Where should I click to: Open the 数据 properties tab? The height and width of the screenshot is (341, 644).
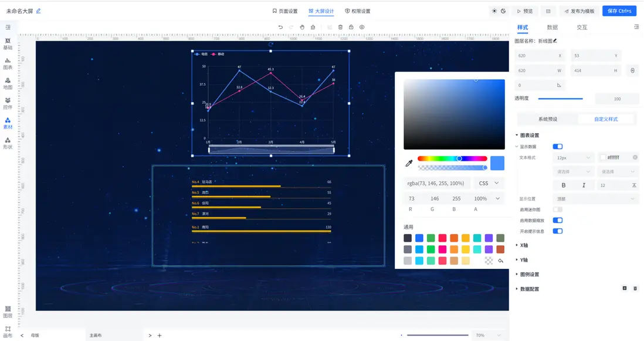point(553,27)
